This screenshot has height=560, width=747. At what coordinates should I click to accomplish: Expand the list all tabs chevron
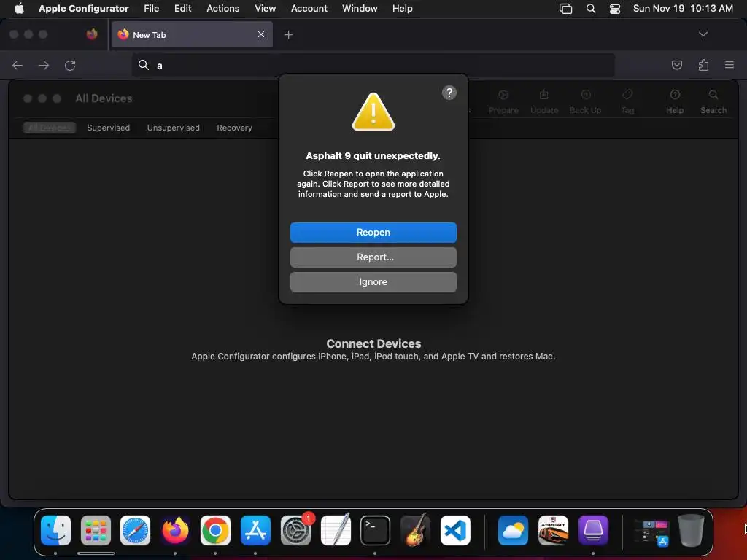703,34
